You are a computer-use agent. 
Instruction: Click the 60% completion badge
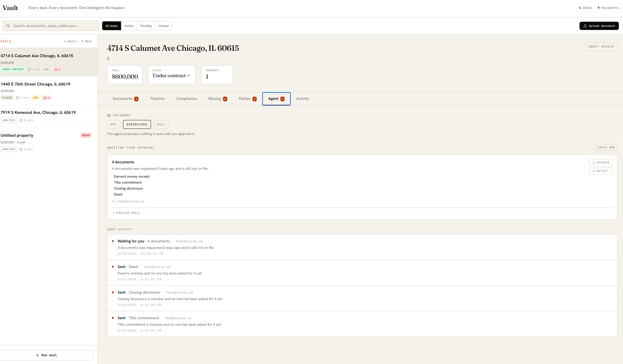[36, 98]
